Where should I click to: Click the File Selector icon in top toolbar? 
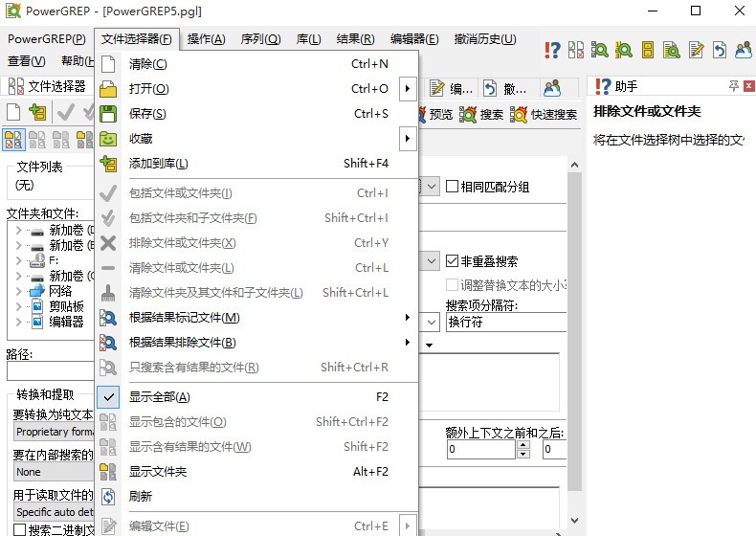(576, 50)
